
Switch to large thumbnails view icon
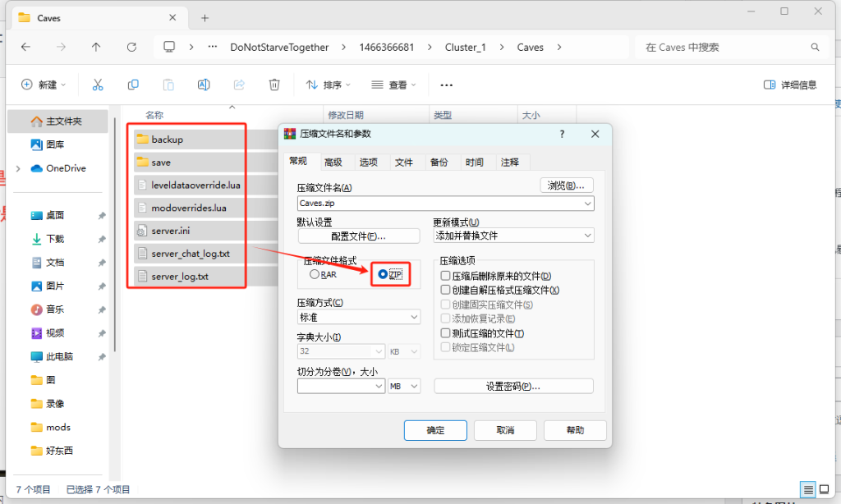tap(825, 489)
